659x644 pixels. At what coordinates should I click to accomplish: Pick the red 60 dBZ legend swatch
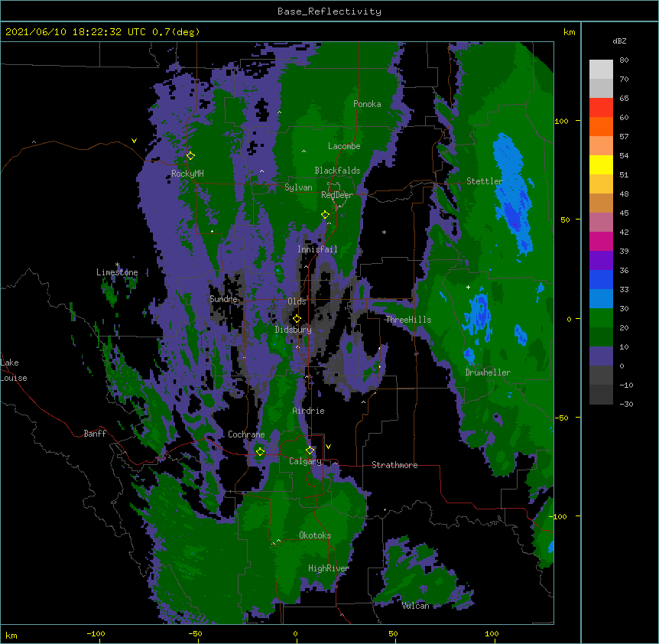(601, 108)
